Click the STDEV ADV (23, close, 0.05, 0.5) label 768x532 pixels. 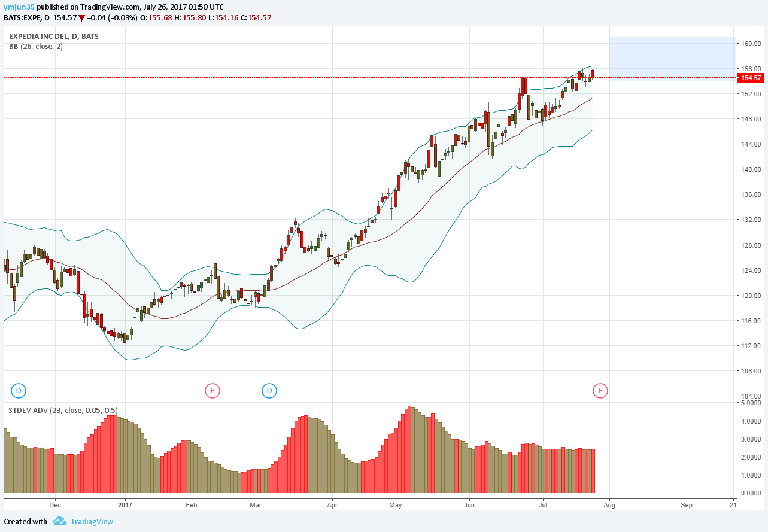click(63, 411)
